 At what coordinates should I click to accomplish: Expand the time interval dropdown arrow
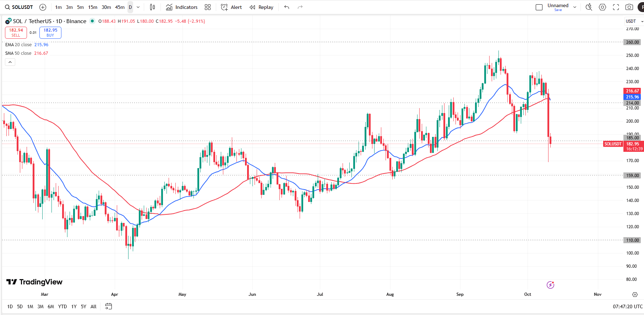click(x=138, y=7)
